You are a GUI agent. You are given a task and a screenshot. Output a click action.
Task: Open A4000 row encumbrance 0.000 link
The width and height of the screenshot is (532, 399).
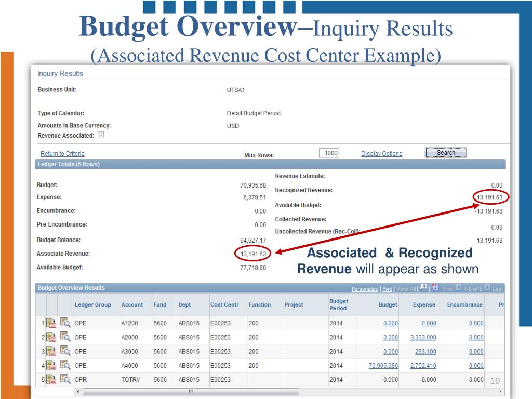click(476, 365)
